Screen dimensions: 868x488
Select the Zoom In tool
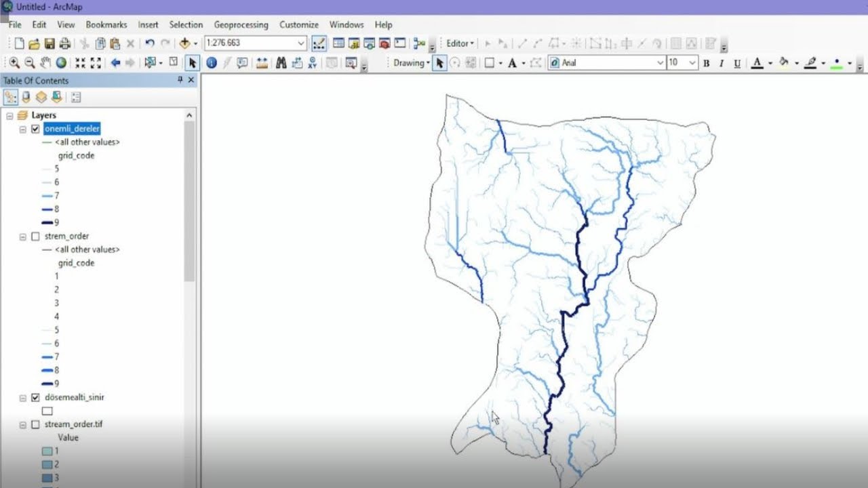pos(14,63)
